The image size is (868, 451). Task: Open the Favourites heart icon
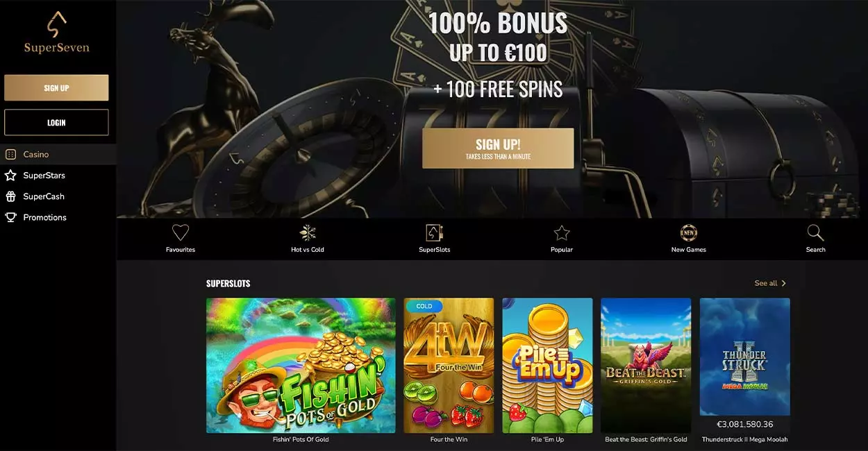coord(181,233)
